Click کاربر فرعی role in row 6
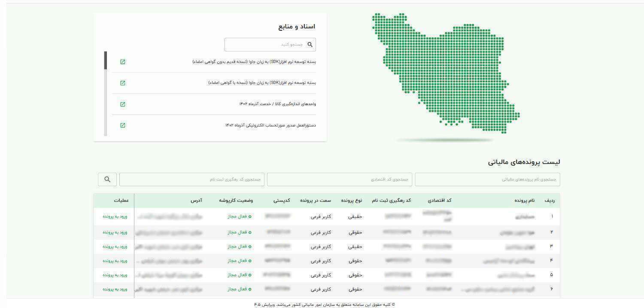 (x=321, y=289)
